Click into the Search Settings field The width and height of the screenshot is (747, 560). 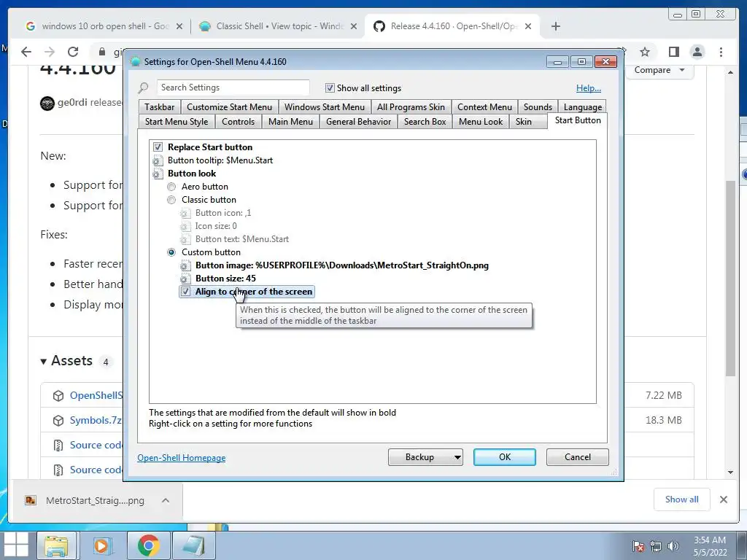233,87
